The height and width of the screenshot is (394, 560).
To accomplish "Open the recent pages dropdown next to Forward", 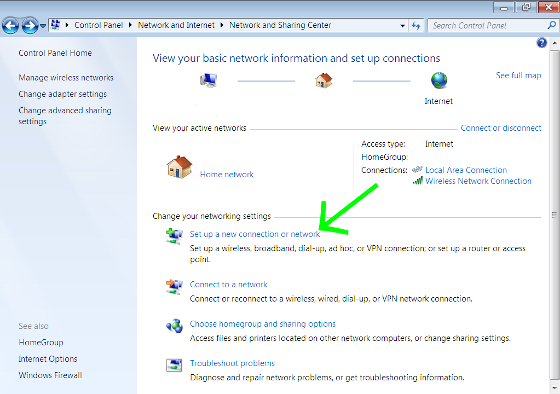I will tap(43, 26).
